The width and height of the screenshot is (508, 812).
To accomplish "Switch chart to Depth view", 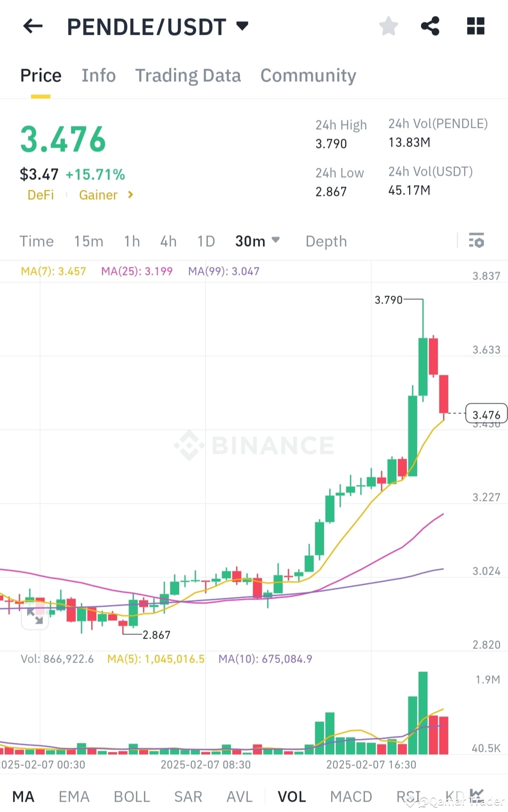I will click(326, 241).
